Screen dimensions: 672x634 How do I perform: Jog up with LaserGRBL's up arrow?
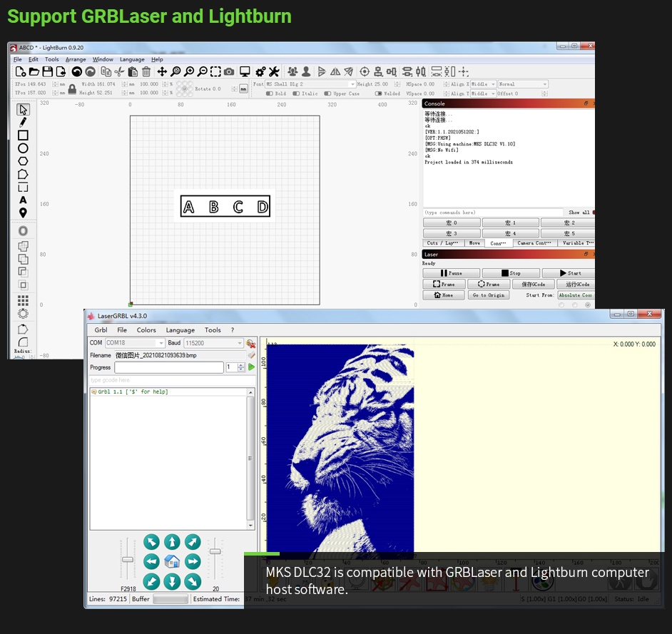[172, 542]
